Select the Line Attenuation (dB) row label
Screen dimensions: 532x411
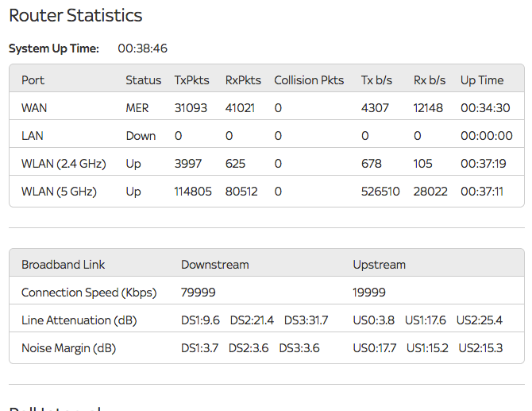click(x=77, y=320)
